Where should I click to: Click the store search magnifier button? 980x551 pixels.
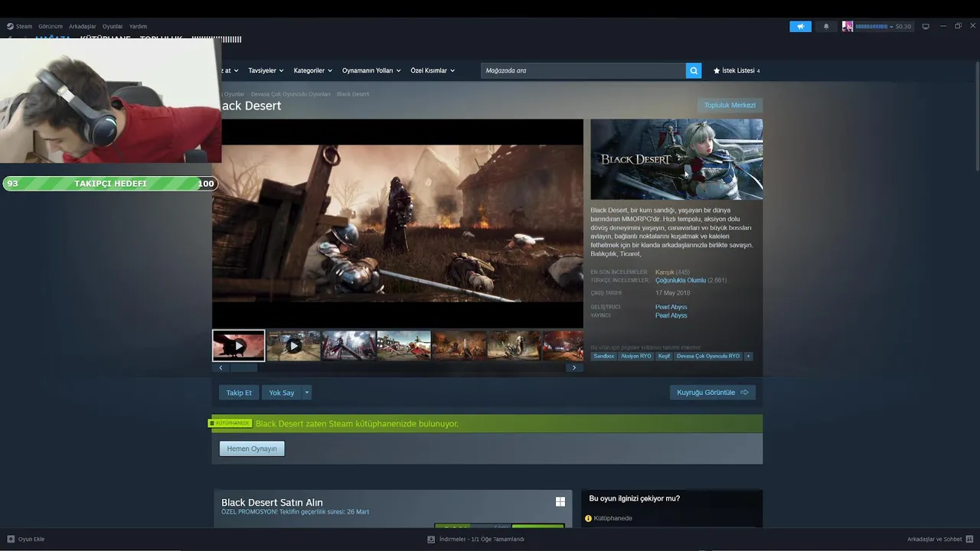pyautogui.click(x=694, y=70)
